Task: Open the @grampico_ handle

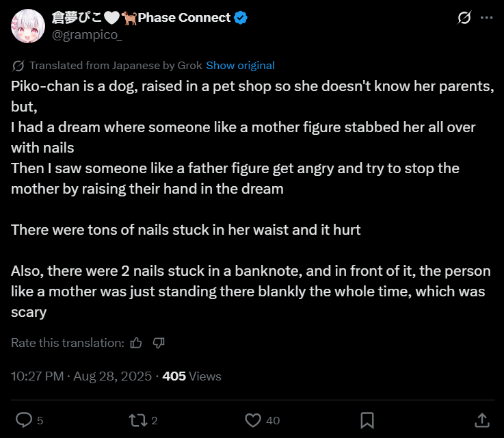Action: coord(88,35)
